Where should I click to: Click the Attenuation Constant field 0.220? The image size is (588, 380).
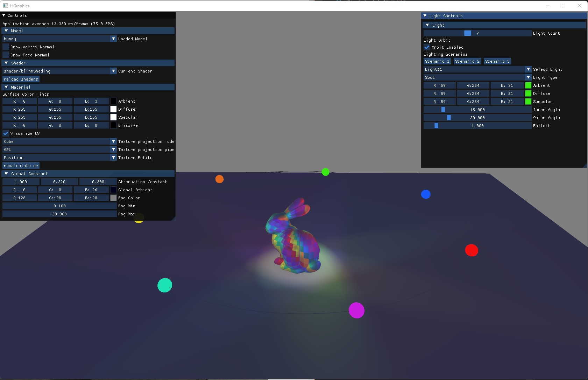(59, 182)
